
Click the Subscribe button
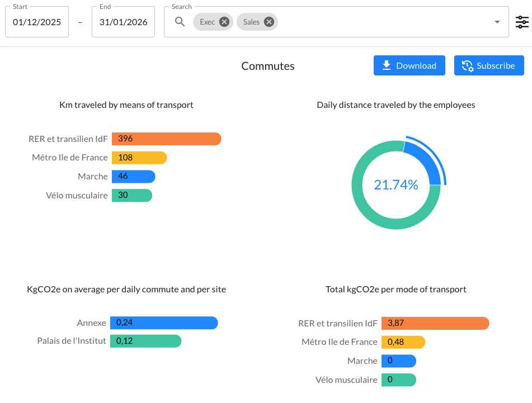coord(489,65)
